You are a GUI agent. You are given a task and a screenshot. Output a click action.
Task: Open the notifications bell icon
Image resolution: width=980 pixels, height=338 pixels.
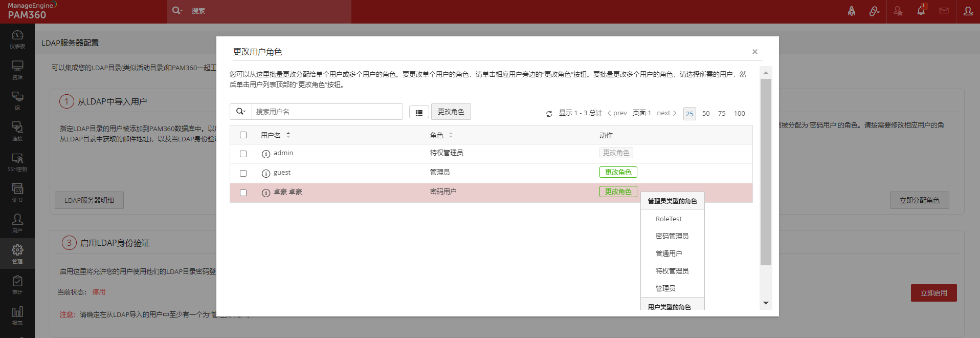click(921, 10)
